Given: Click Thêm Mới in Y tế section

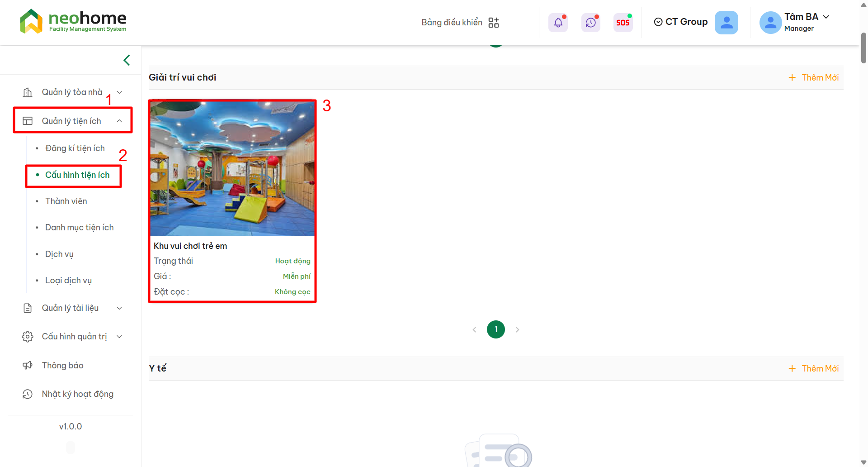Looking at the screenshot, I should (x=814, y=369).
